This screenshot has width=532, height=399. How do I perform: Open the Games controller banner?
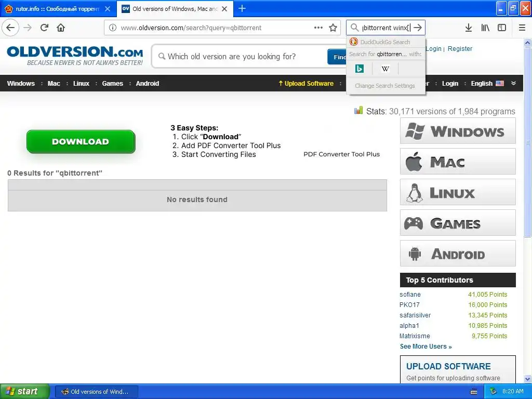point(458,222)
